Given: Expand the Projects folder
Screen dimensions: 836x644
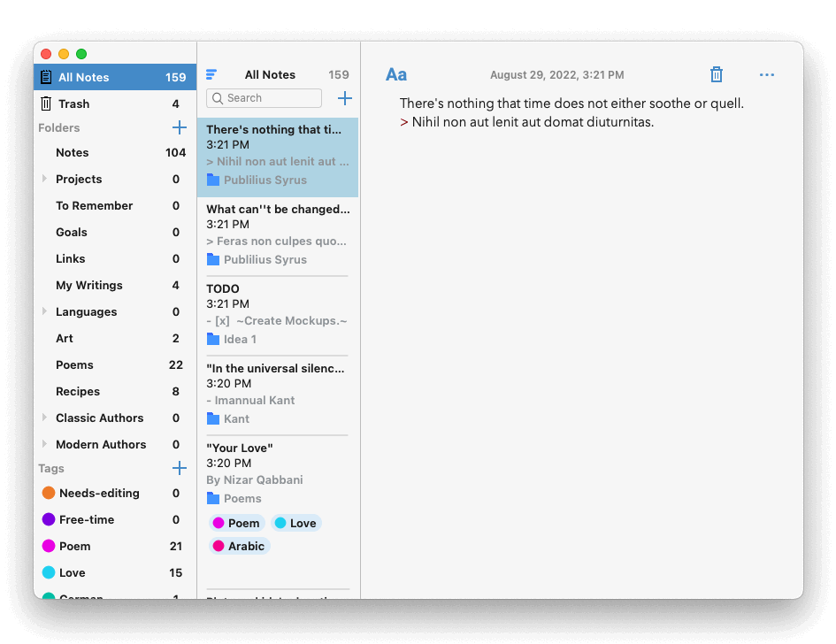Looking at the screenshot, I should [45, 179].
